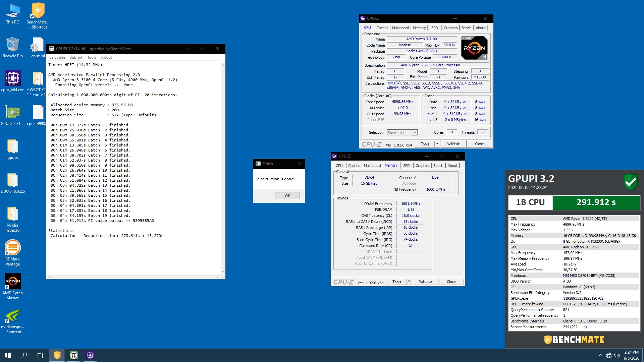644x362 pixels.
Task: Open Task View on the taskbar
Action: (x=40, y=355)
